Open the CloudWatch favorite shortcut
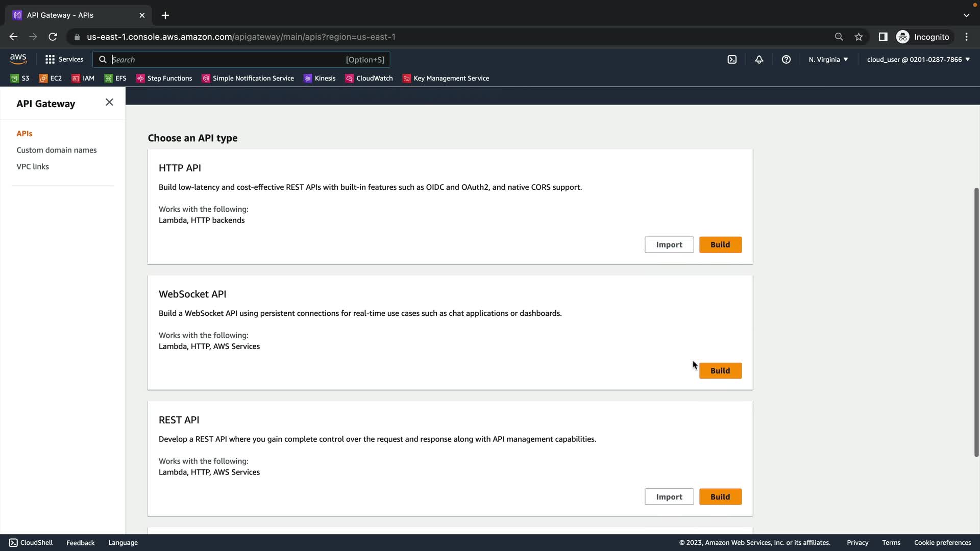Screen dimensions: 980x551 (370, 78)
